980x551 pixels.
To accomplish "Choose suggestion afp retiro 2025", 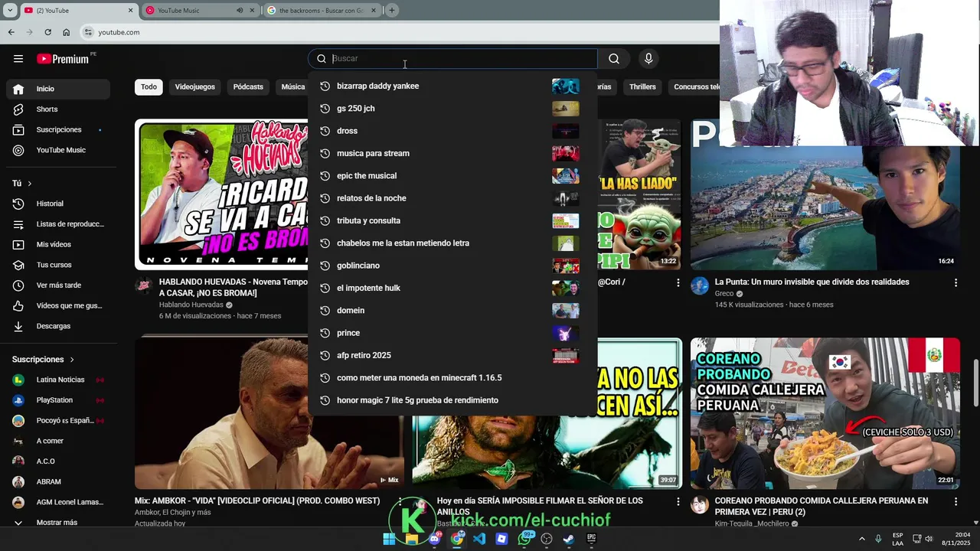I will [452, 356].
